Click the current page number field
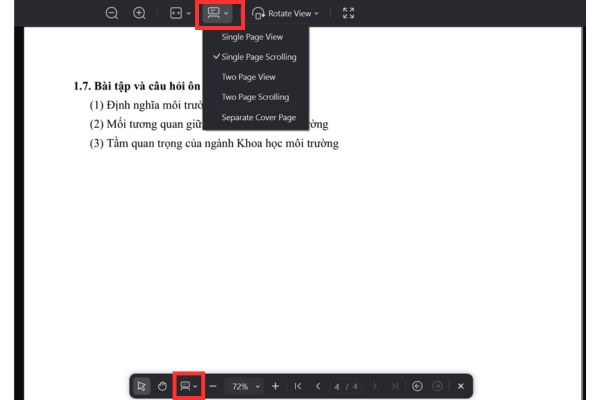 pos(337,387)
